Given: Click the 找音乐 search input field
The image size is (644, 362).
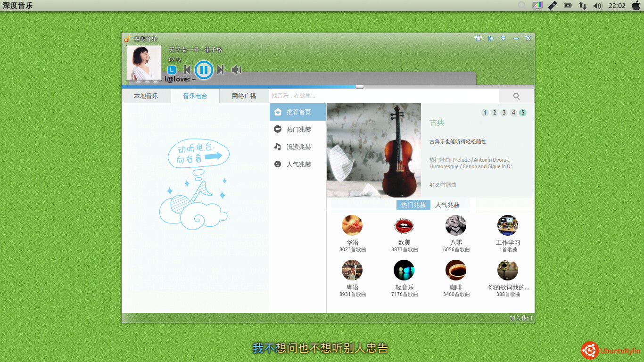Looking at the screenshot, I should (x=384, y=96).
